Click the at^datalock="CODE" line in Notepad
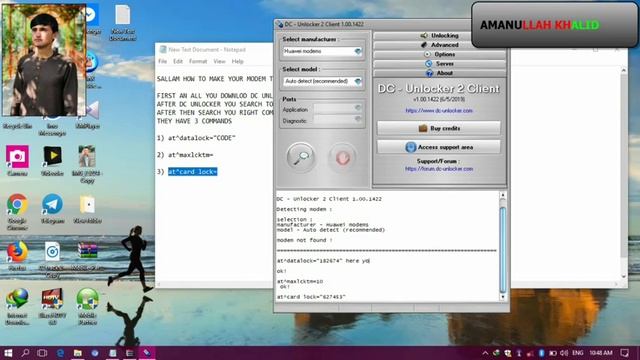The width and height of the screenshot is (640, 360). point(196,138)
